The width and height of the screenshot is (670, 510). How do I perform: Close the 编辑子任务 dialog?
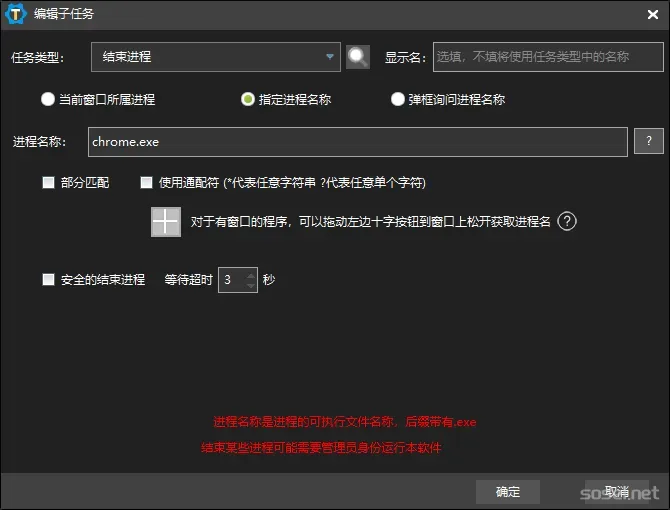(x=652, y=15)
